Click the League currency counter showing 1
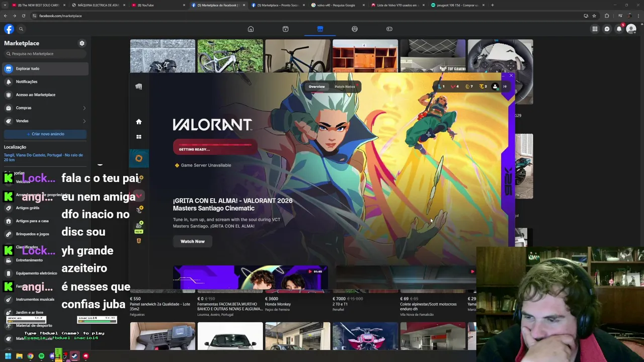 tap(441, 86)
